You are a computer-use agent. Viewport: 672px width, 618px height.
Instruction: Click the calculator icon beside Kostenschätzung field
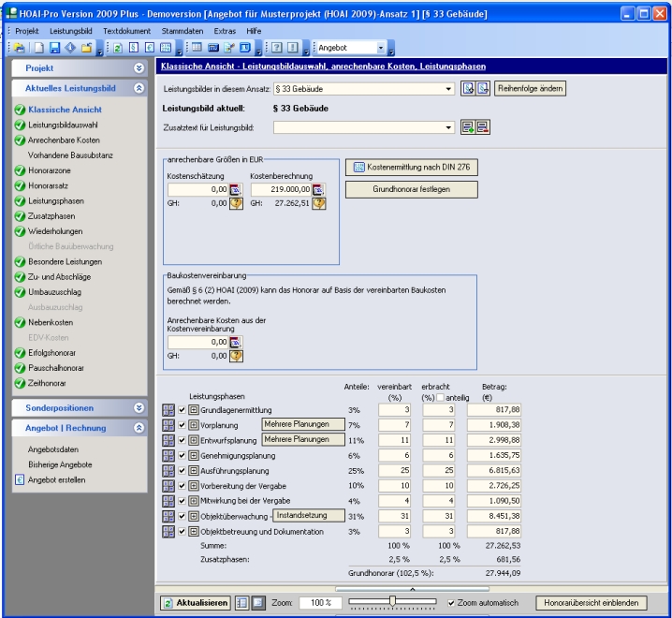click(x=236, y=190)
